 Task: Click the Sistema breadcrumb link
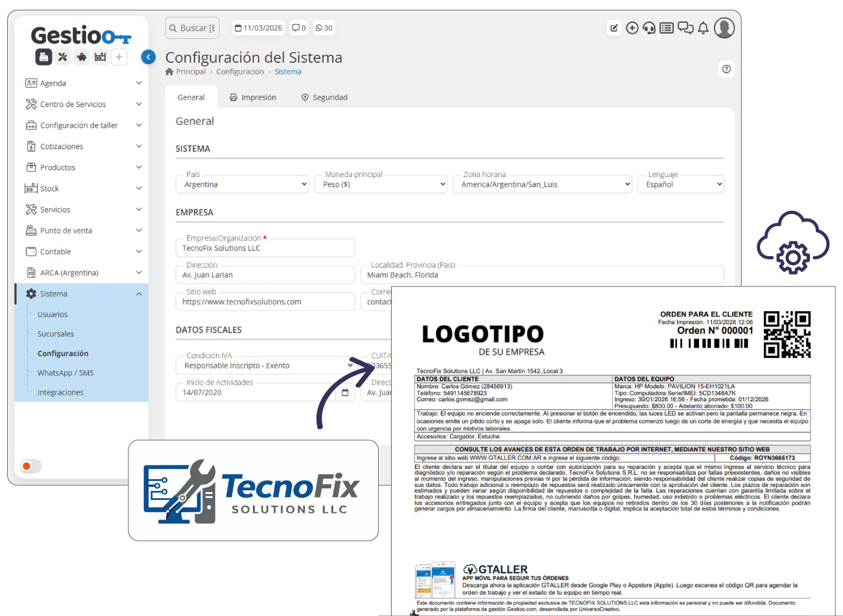point(288,72)
